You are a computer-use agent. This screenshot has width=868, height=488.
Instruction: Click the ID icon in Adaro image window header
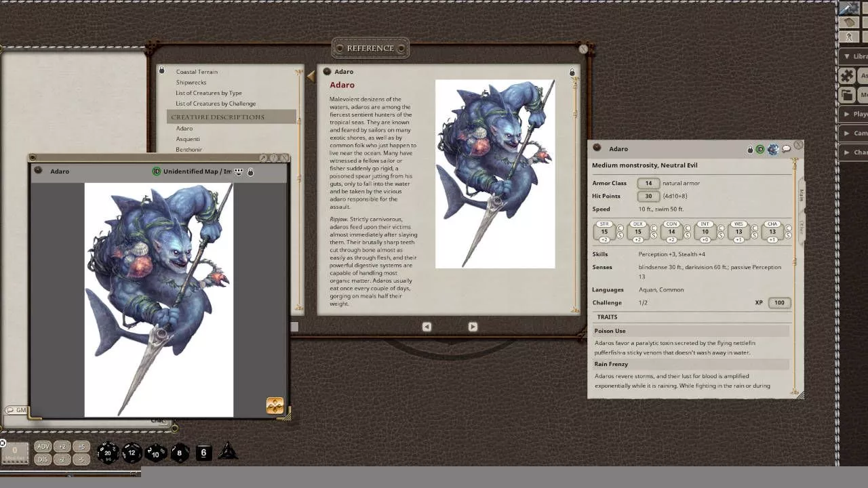pos(157,171)
